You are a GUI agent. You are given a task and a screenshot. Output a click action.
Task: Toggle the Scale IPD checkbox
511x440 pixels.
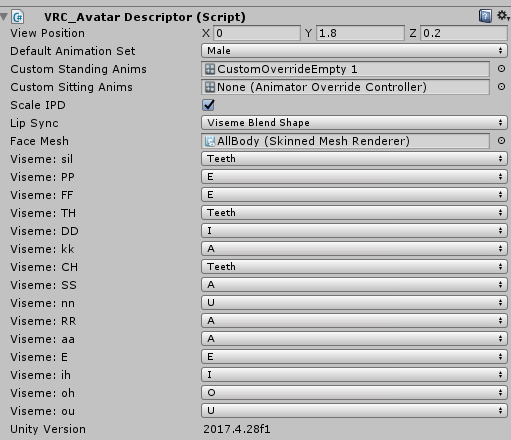(x=208, y=105)
